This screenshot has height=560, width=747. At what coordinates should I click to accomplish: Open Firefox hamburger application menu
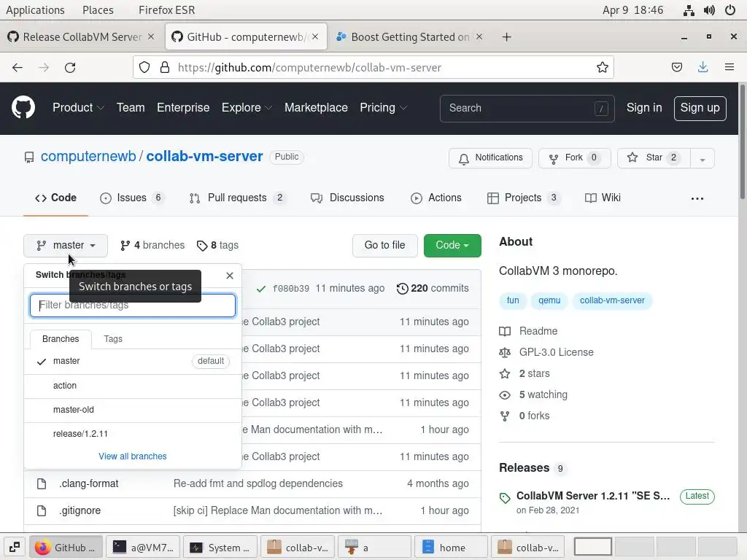[x=729, y=68]
